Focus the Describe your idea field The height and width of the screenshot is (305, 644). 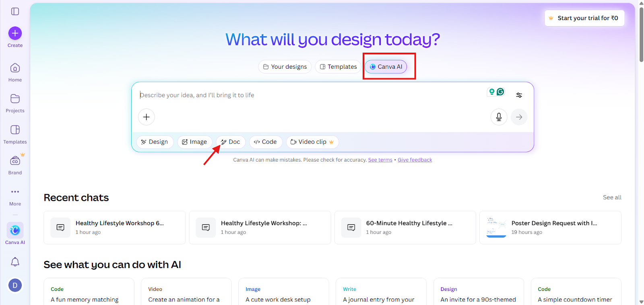310,95
